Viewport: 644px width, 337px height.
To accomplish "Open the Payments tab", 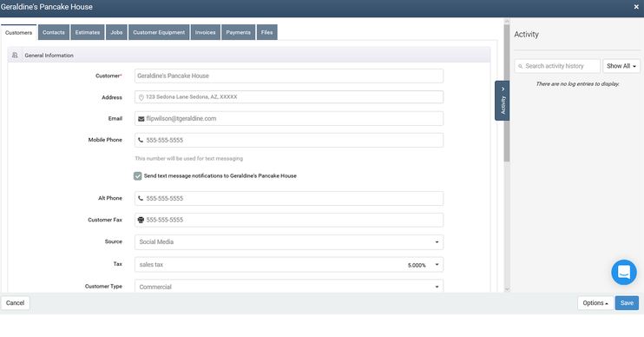I will 238,32.
